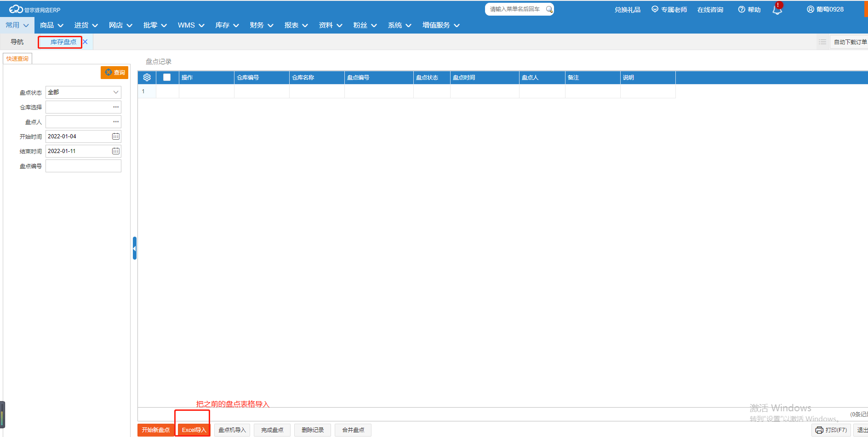Click the Excel导入 button
The height and width of the screenshot is (437, 868).
click(x=194, y=430)
